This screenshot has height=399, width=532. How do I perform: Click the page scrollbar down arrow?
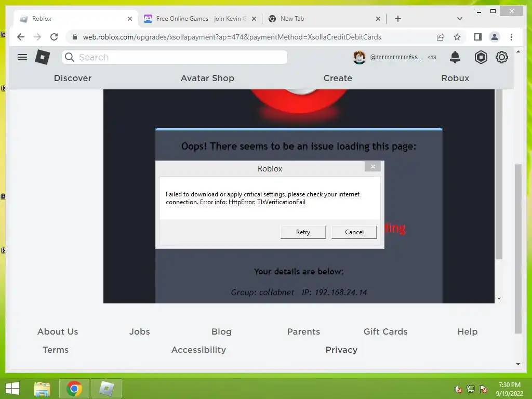click(518, 364)
